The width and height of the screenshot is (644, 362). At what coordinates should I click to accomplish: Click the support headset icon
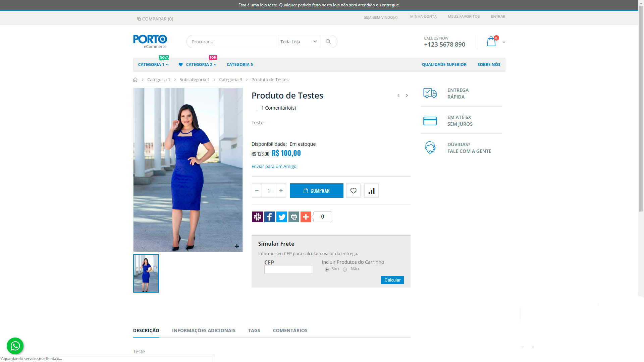pos(430,147)
